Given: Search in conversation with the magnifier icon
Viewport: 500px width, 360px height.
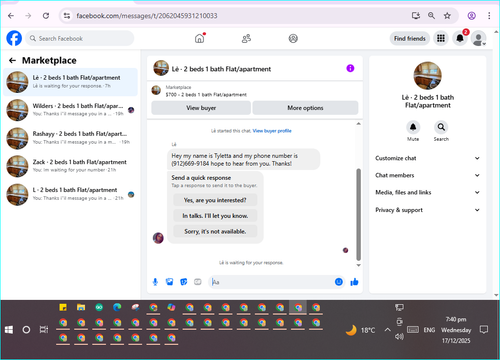Looking at the screenshot, I should point(441,127).
